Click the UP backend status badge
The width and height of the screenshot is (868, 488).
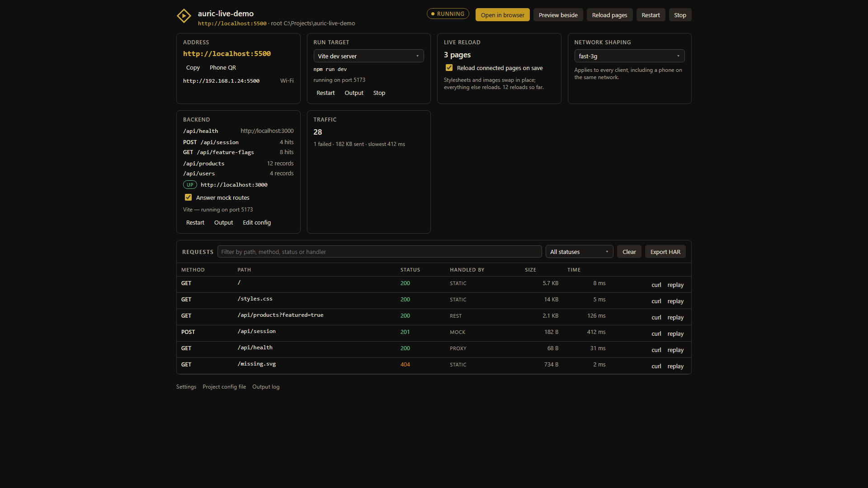pyautogui.click(x=190, y=184)
